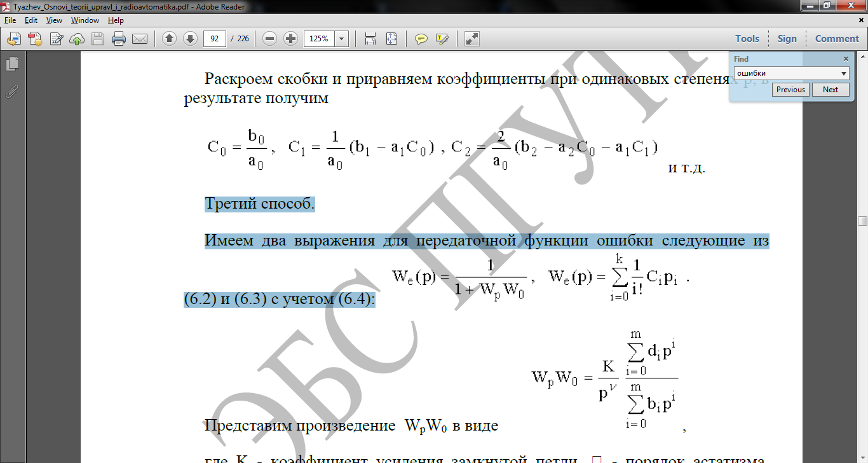Viewport: 868px width, 463px height.
Task: Open the Edit menu
Action: click(31, 20)
